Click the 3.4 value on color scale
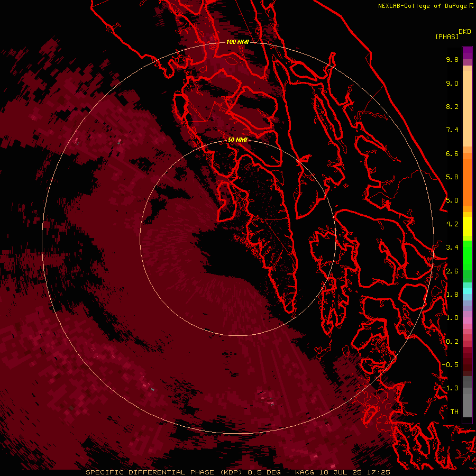 click(452, 248)
